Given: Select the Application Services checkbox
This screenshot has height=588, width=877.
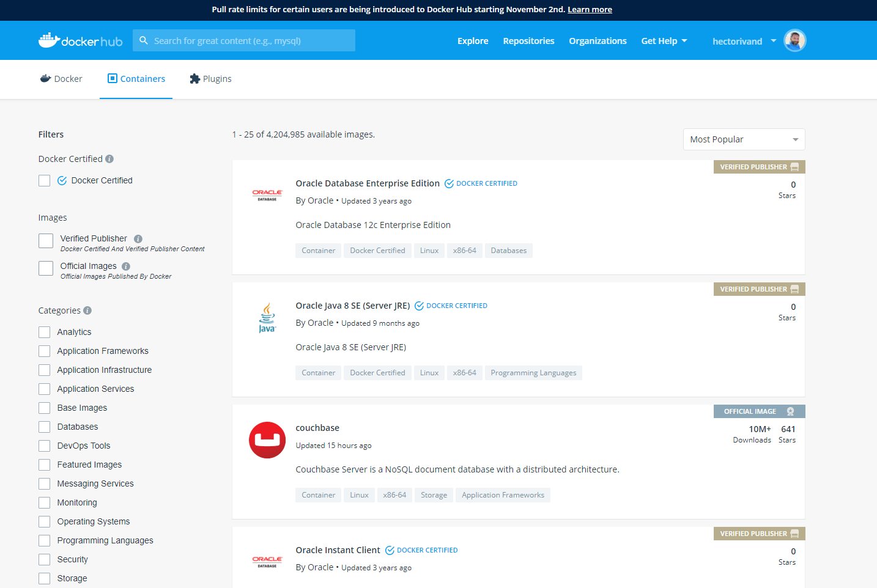Looking at the screenshot, I should coord(44,389).
